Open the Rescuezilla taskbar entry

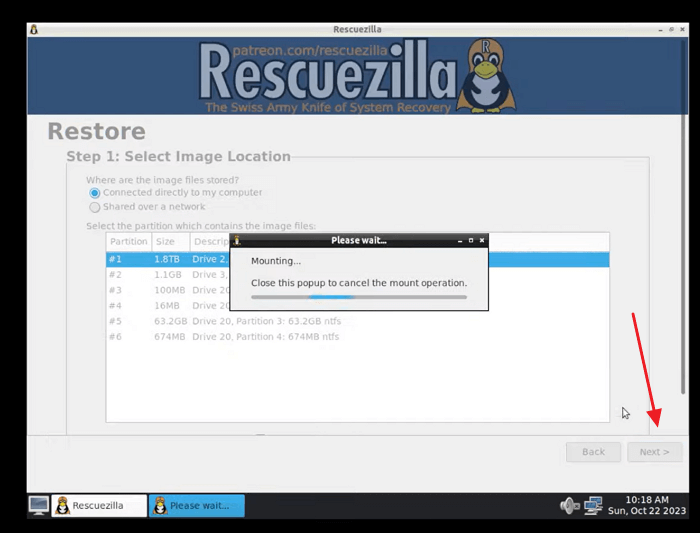[x=99, y=506]
